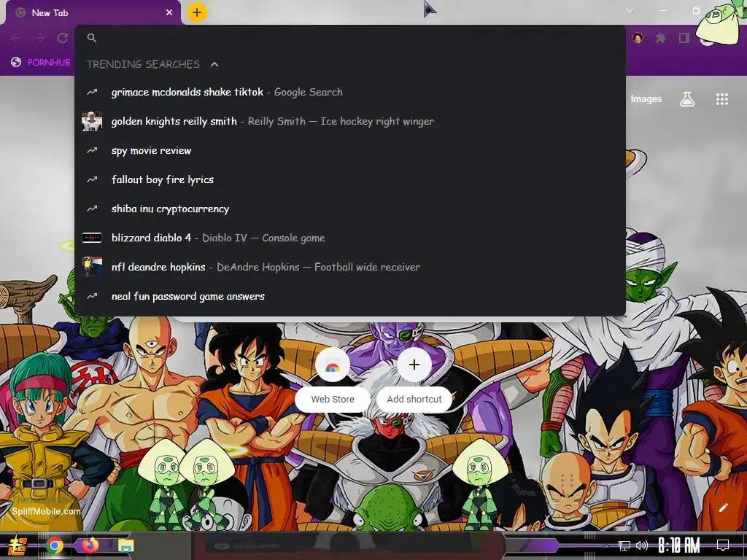Click the extension avatar icon in toolbar

[x=638, y=38]
